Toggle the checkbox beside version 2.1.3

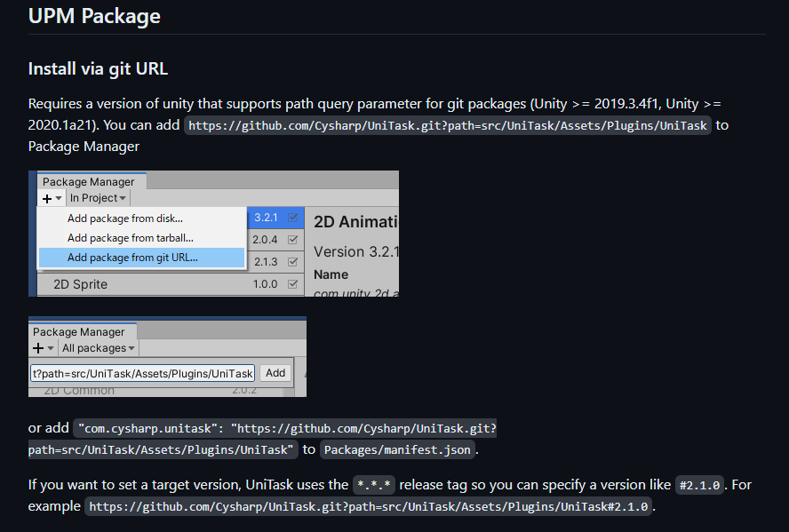click(x=293, y=262)
